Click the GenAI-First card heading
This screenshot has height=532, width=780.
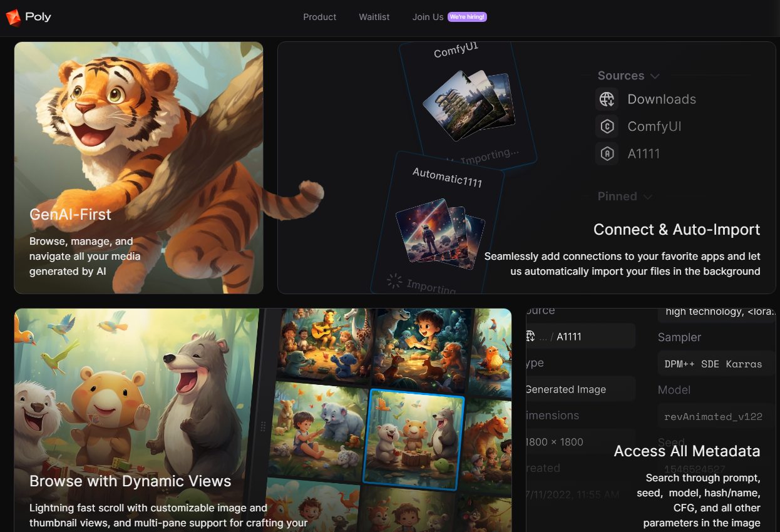[x=70, y=215]
